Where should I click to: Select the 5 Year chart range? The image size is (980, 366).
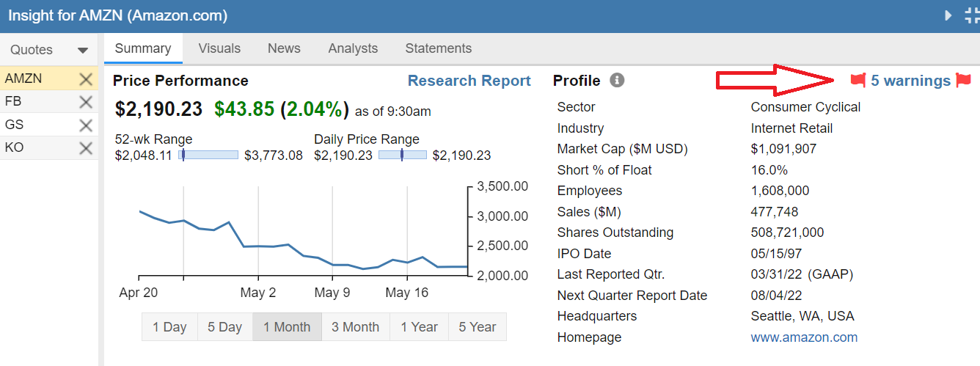478,327
